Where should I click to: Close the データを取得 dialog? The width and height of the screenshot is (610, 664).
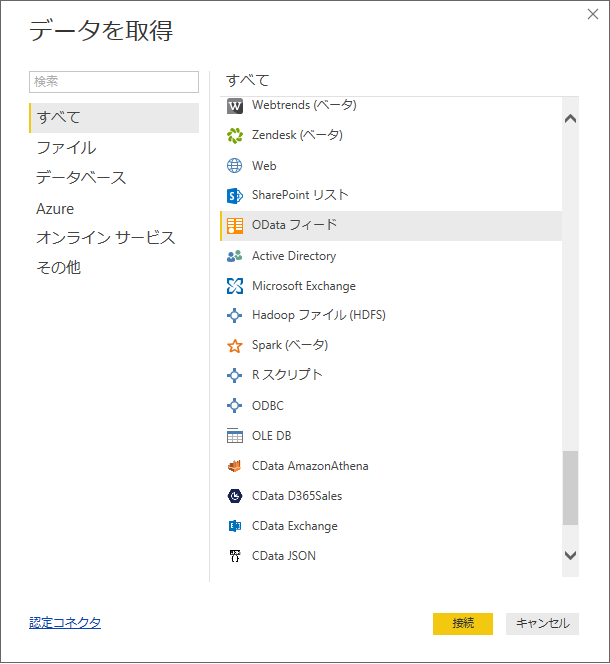tap(593, 14)
